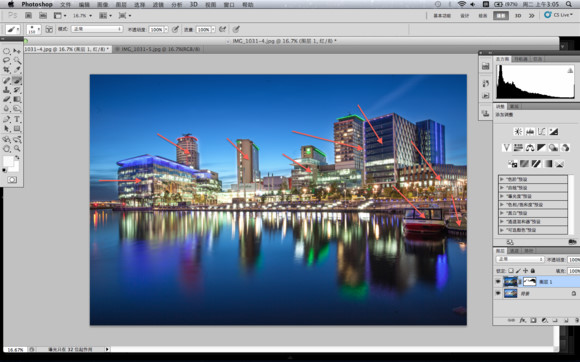
Task: Select the Pen tool
Action: click(x=7, y=119)
